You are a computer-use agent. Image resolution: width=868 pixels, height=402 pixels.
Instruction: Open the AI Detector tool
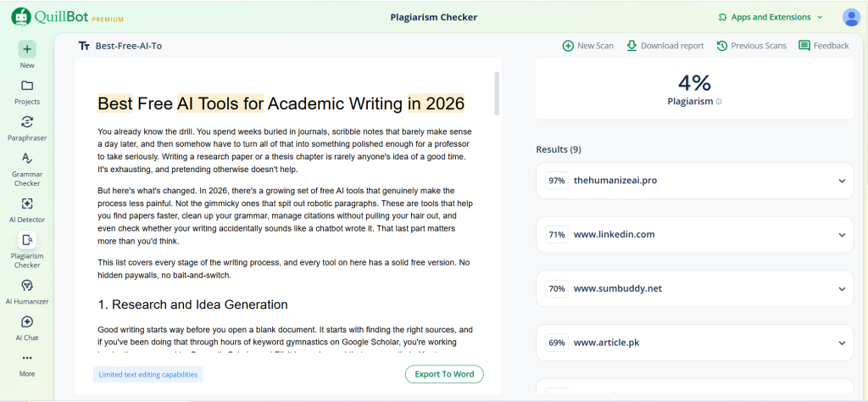27,204
